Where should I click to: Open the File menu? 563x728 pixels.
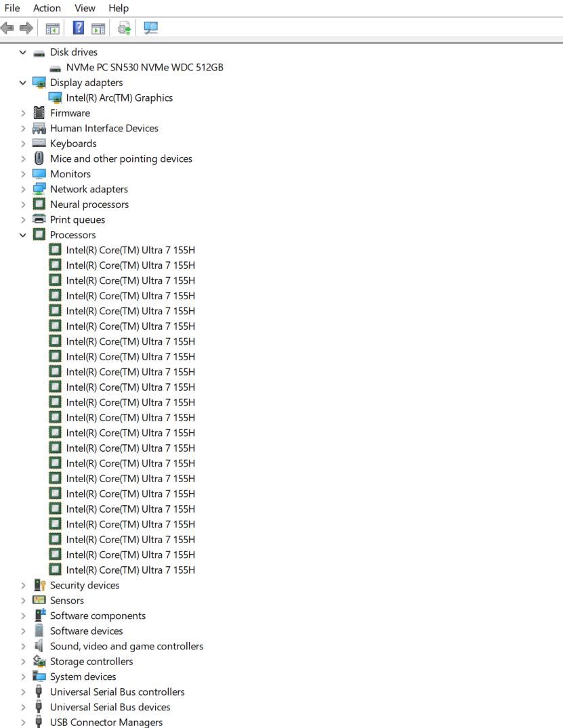click(x=12, y=8)
